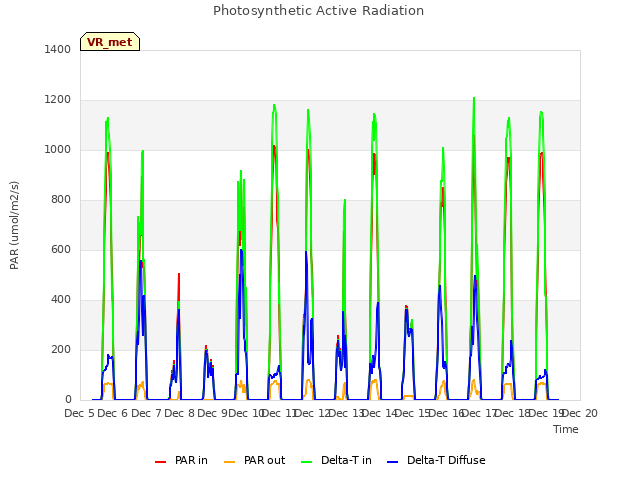Click the 600 y-axis tick label
The height and width of the screenshot is (480, 640).
point(61,249)
